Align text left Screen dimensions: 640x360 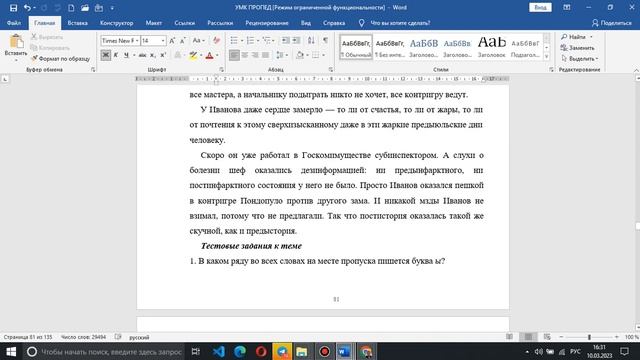click(x=234, y=55)
